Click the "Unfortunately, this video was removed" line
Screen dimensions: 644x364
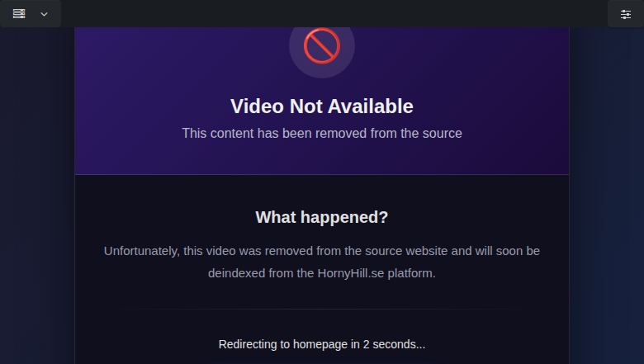tap(322, 251)
